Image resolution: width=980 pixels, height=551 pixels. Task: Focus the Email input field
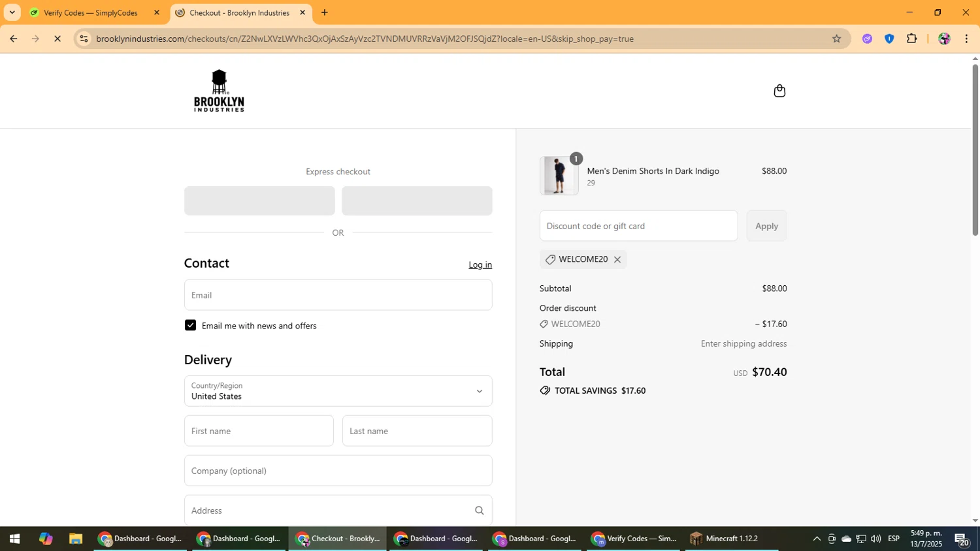(338, 295)
